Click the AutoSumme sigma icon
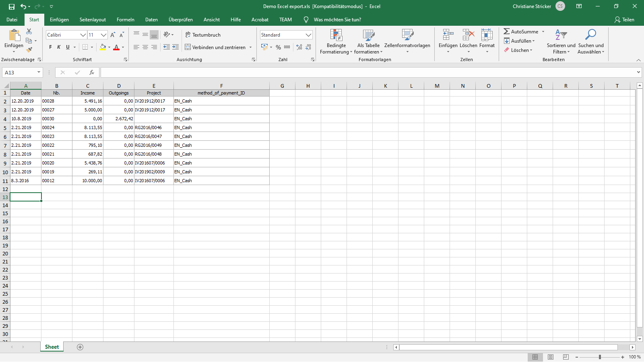 click(507, 31)
